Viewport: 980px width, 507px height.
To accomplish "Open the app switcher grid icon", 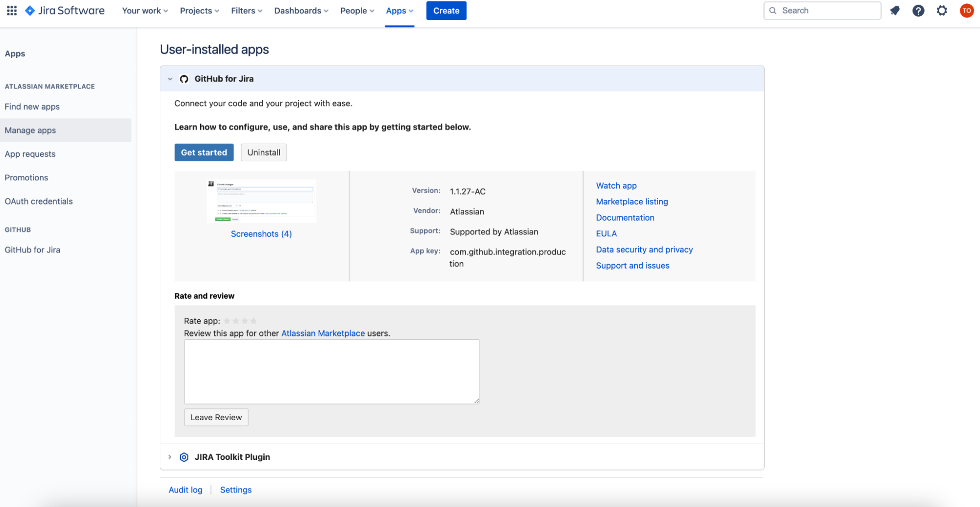I will pos(12,10).
